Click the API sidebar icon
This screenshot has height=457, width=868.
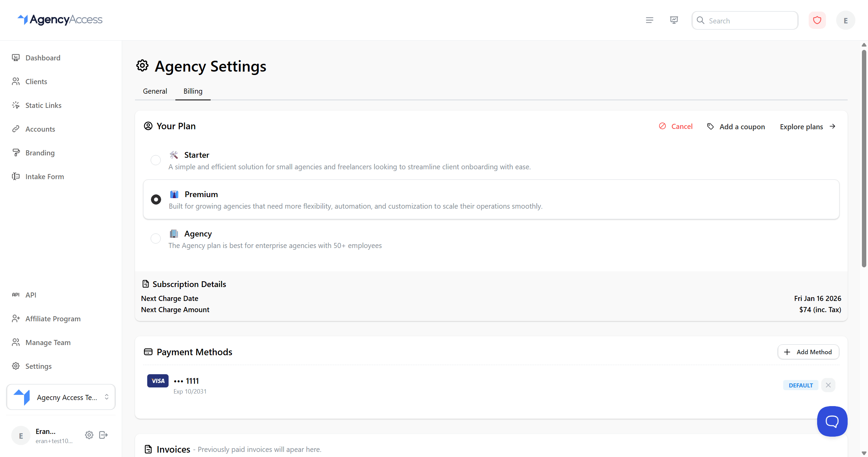coord(16,295)
